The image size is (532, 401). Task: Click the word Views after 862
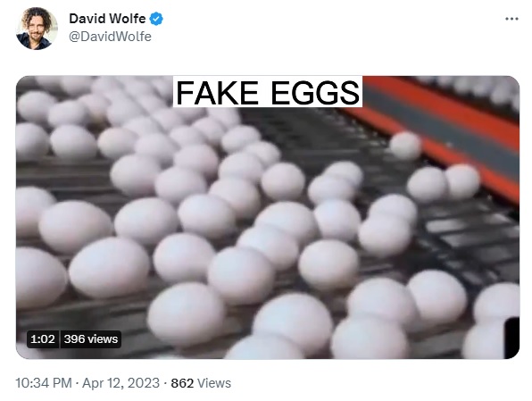214,383
